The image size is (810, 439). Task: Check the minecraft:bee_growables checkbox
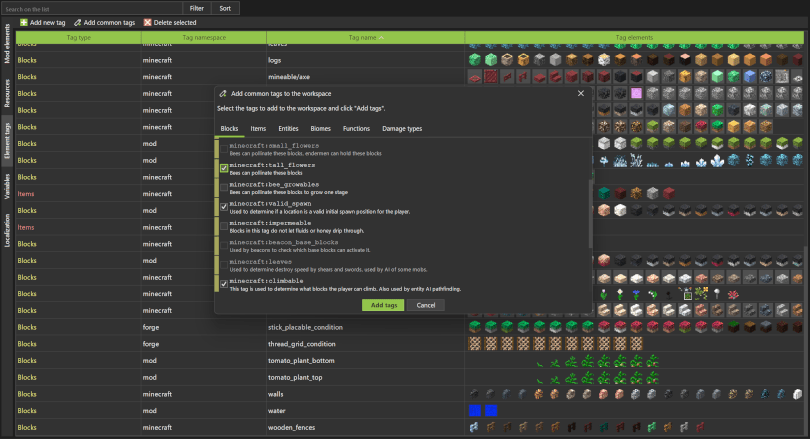coord(224,187)
